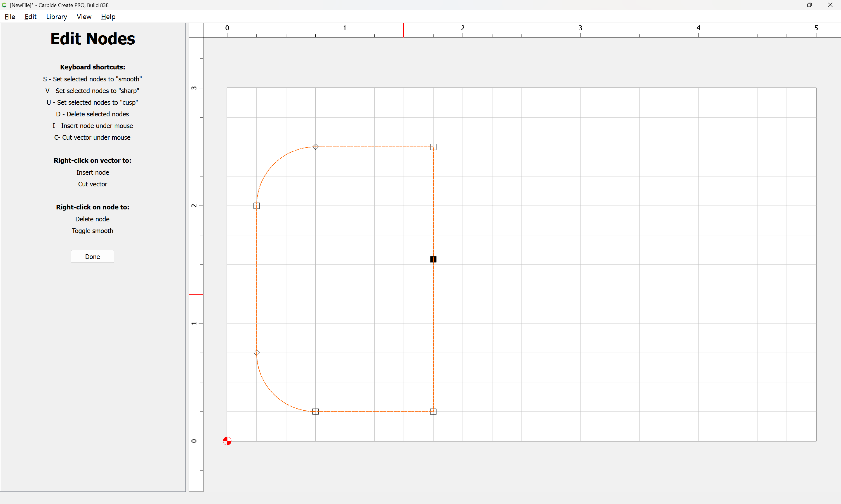Close the Carbide Create window
Screen dimensions: 841x504
click(x=830, y=5)
